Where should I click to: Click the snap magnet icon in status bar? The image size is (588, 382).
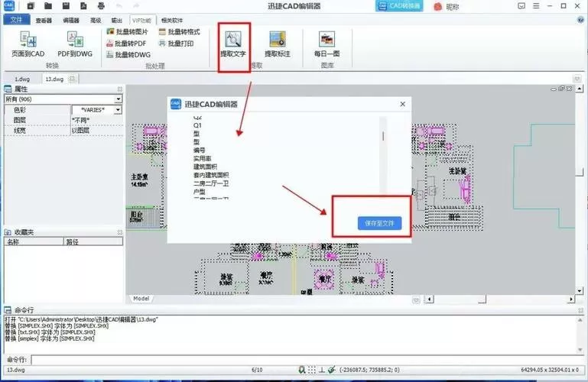pos(302,370)
